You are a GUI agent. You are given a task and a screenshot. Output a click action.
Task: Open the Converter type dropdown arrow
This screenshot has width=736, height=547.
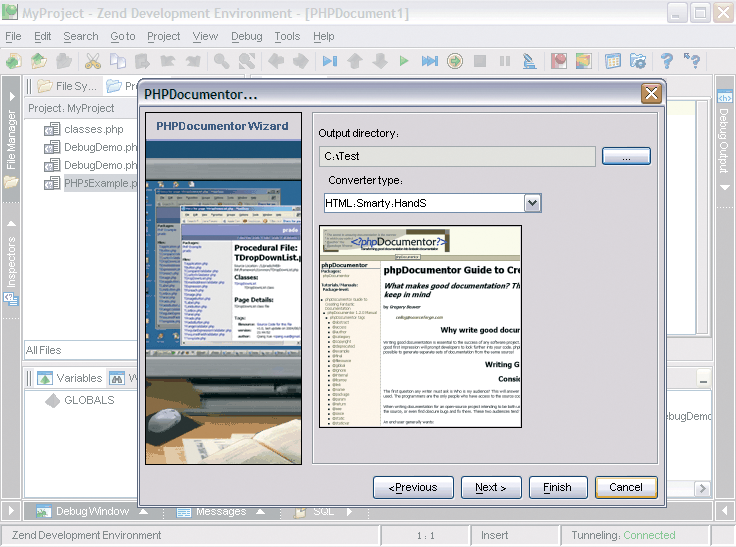[x=532, y=203]
